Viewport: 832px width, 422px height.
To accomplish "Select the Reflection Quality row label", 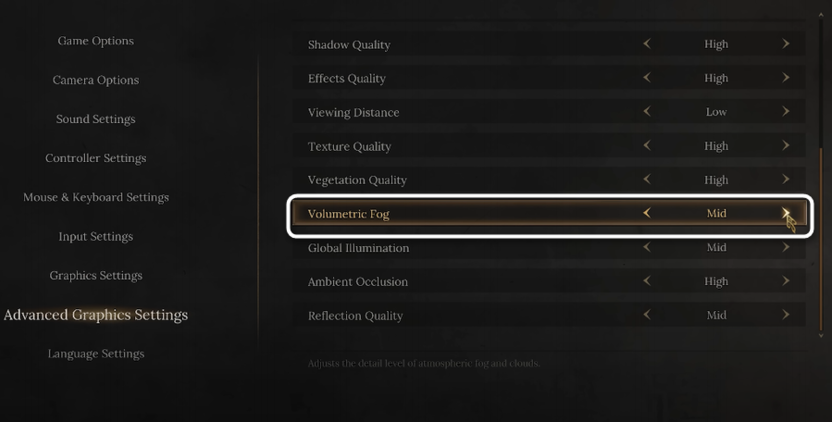I will pyautogui.click(x=355, y=316).
